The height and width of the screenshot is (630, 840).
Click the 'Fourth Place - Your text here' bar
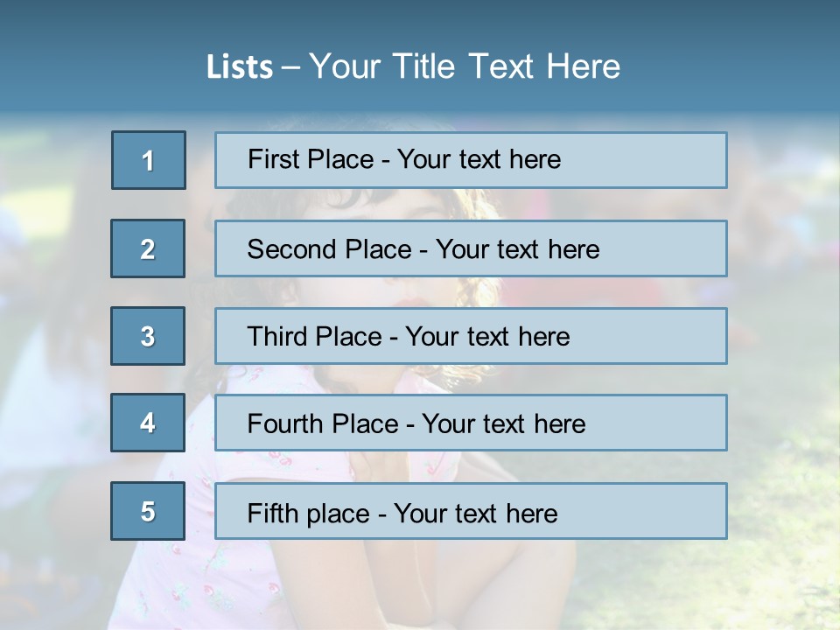tap(471, 423)
